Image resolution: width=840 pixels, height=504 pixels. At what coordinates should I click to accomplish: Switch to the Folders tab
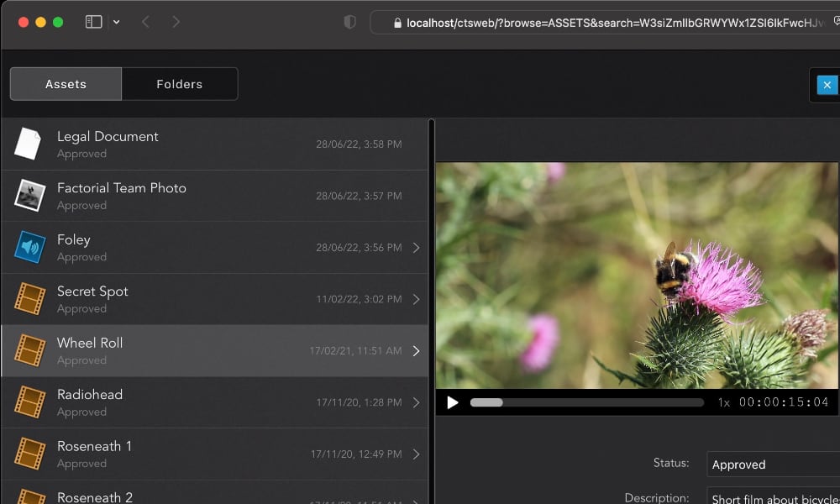click(180, 84)
